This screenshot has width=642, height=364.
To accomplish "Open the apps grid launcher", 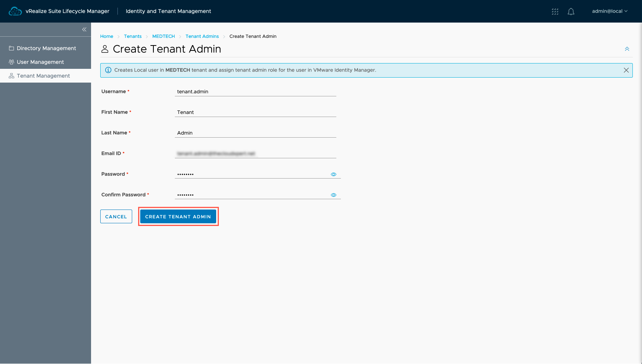I will (555, 11).
